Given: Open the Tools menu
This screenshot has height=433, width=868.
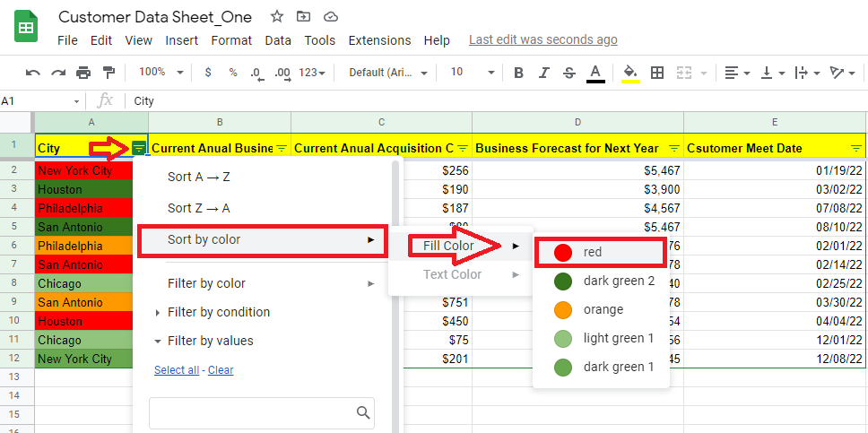Looking at the screenshot, I should coord(320,40).
